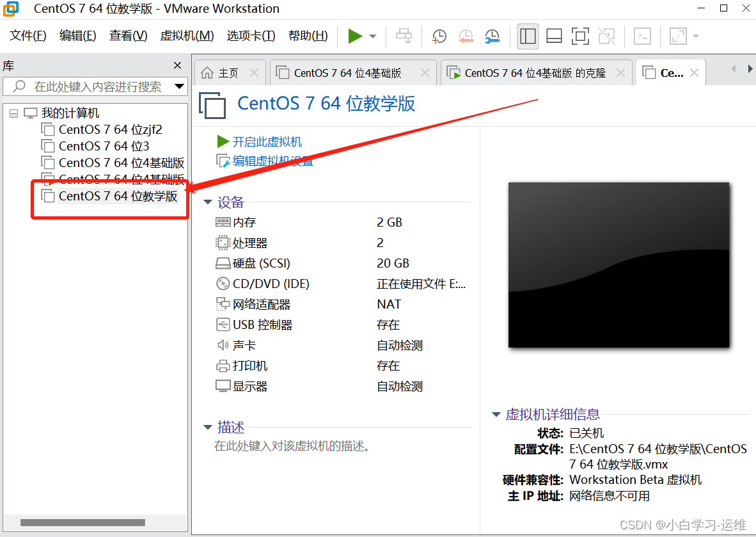Click the Workstation Beta 虚拟机 compatibility value
This screenshot has height=537, width=756.
636,480
